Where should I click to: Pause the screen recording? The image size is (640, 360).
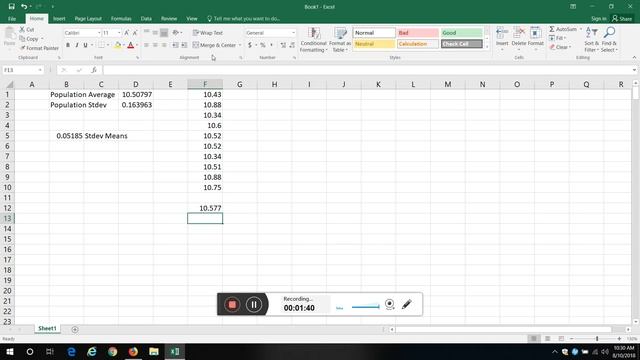[254, 304]
